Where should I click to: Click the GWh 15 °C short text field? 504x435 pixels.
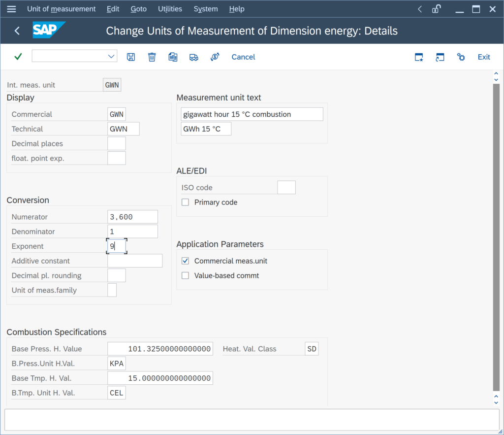(x=206, y=129)
